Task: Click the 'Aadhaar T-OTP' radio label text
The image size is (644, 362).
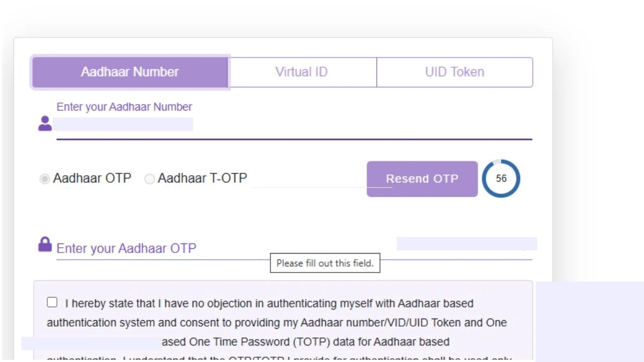Action: (x=202, y=178)
